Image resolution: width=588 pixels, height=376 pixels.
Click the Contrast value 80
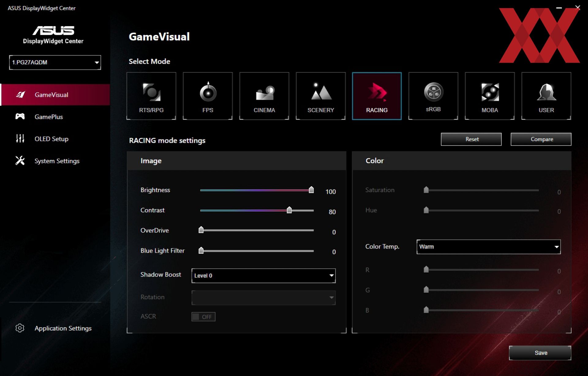pos(332,212)
